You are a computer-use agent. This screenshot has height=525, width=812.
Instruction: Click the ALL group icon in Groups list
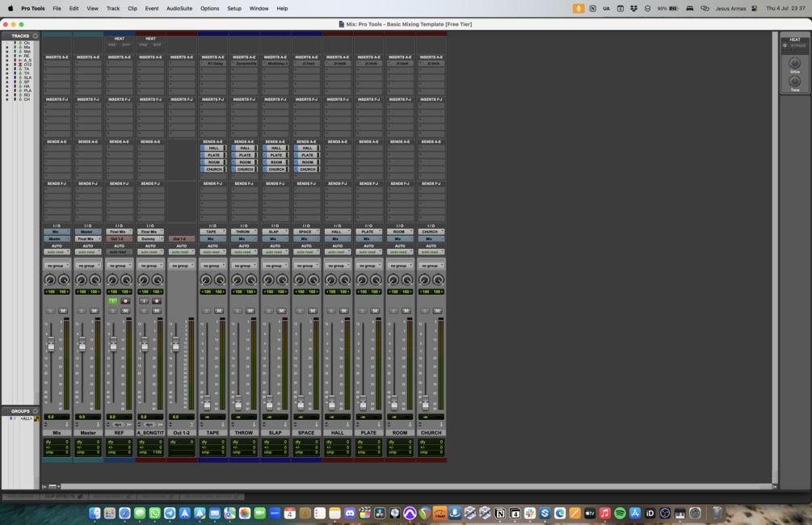point(36,419)
